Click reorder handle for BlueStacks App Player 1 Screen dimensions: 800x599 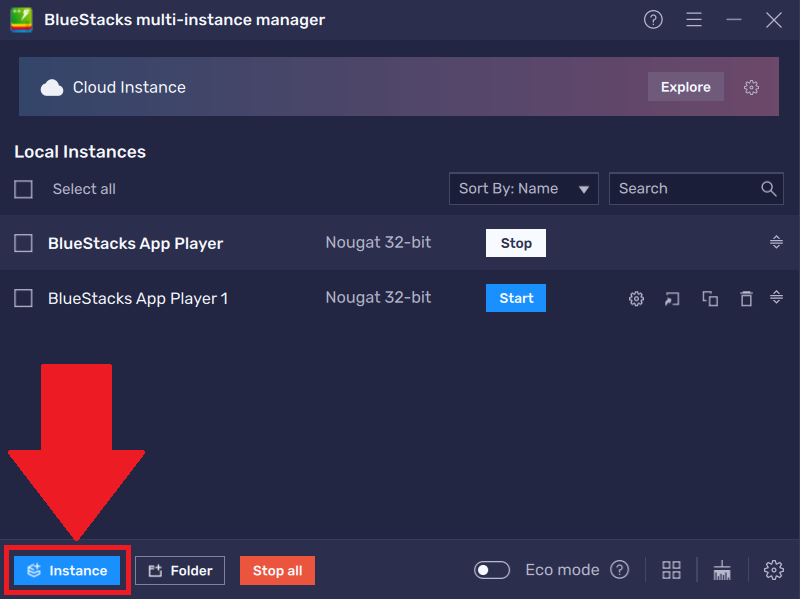(776, 297)
